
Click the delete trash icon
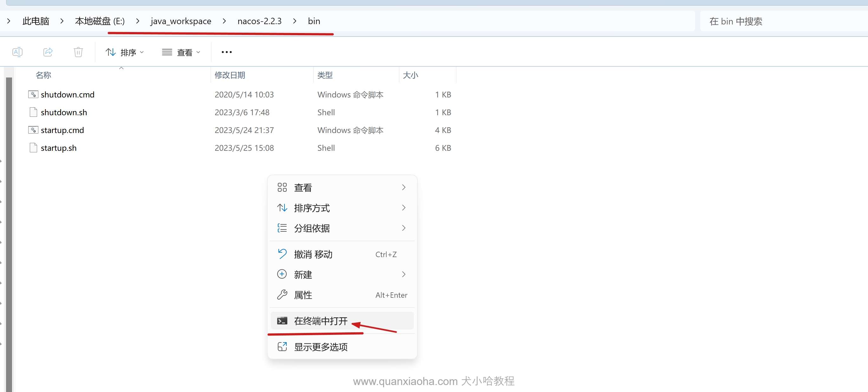coord(78,52)
